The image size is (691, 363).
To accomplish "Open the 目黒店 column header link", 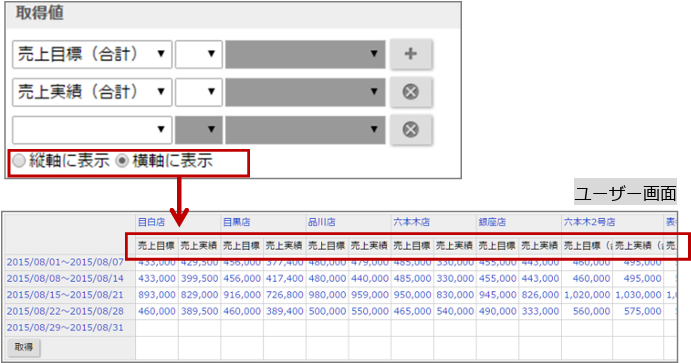I will [236, 222].
